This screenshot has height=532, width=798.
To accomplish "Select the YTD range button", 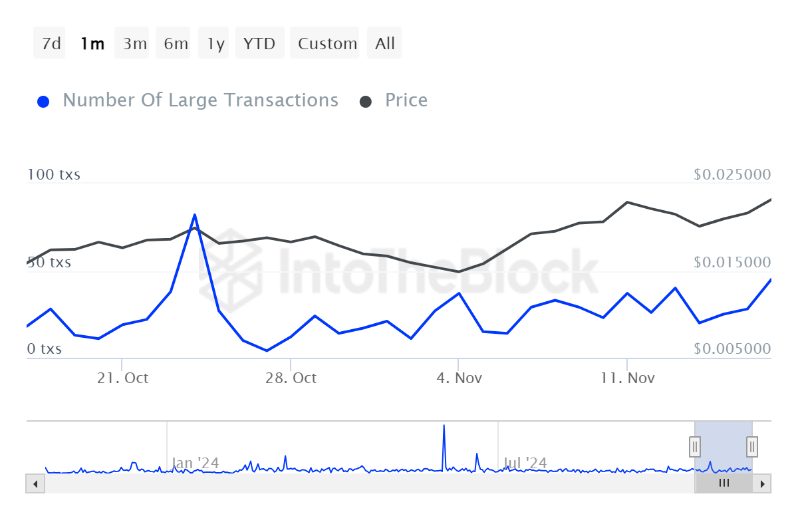I will pyautogui.click(x=259, y=44).
